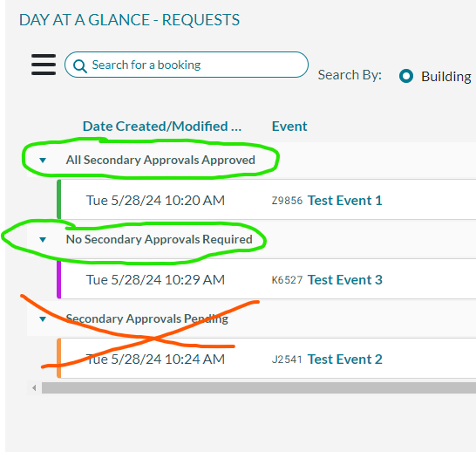Viewport: 476px width, 452px height.
Task: Click the horizontal scrollbar thumb
Action: coord(259,388)
